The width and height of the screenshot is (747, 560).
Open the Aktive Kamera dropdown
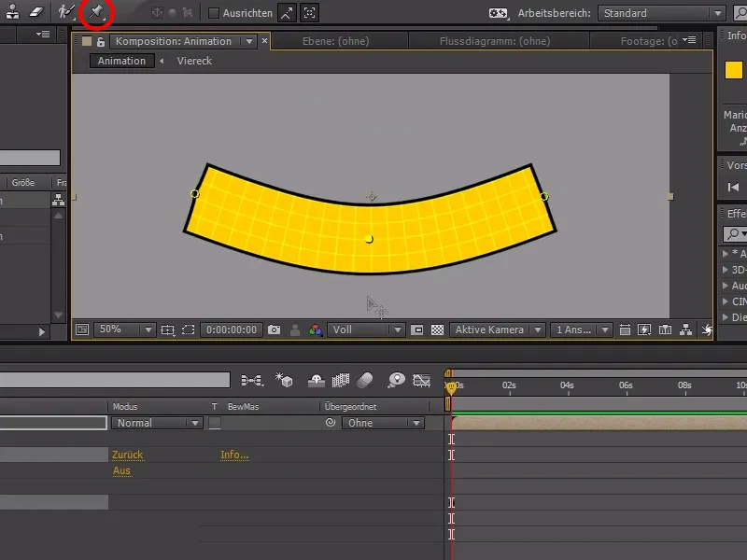tap(497, 329)
